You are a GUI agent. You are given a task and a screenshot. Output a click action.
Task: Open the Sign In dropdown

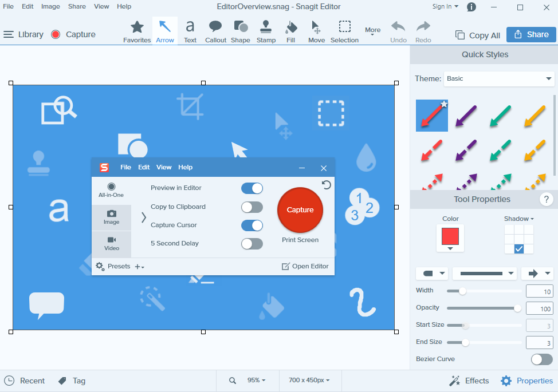pyautogui.click(x=445, y=6)
